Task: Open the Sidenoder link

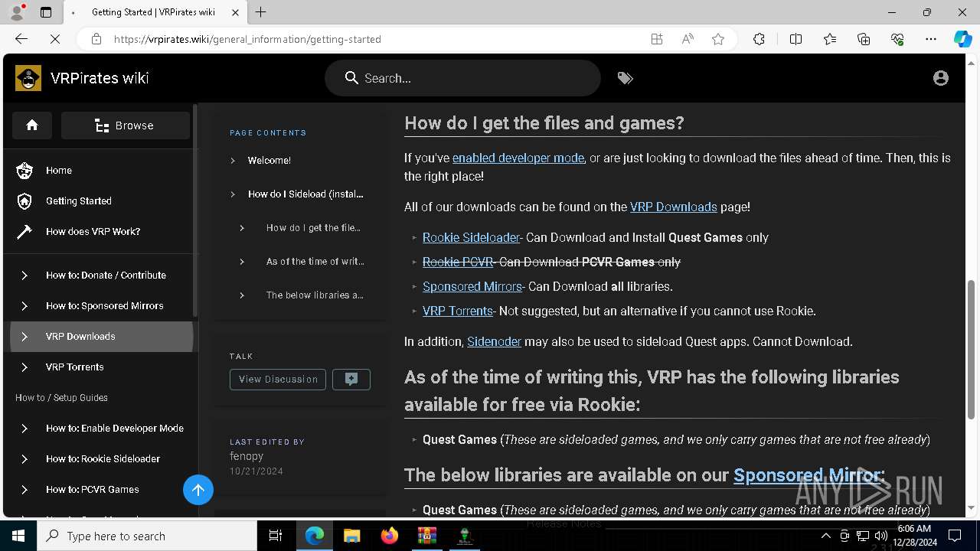Action: point(494,342)
